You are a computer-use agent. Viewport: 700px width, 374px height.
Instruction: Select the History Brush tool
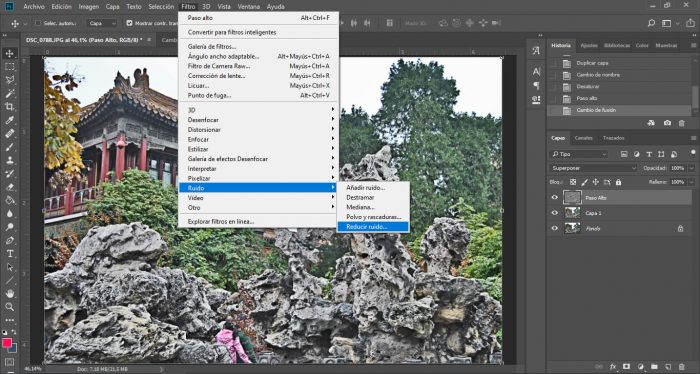9,173
